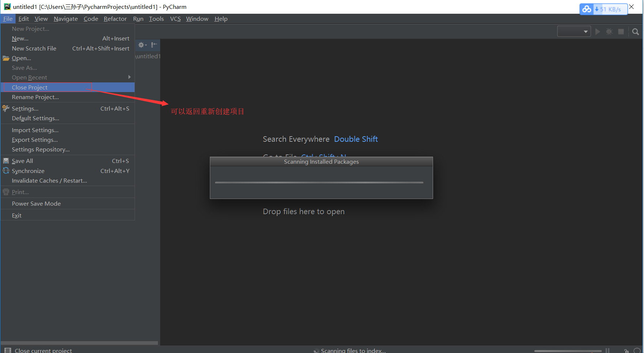Screen dimensions: 644x353
Task: Click the Stop square toolbar icon
Action: 621,32
